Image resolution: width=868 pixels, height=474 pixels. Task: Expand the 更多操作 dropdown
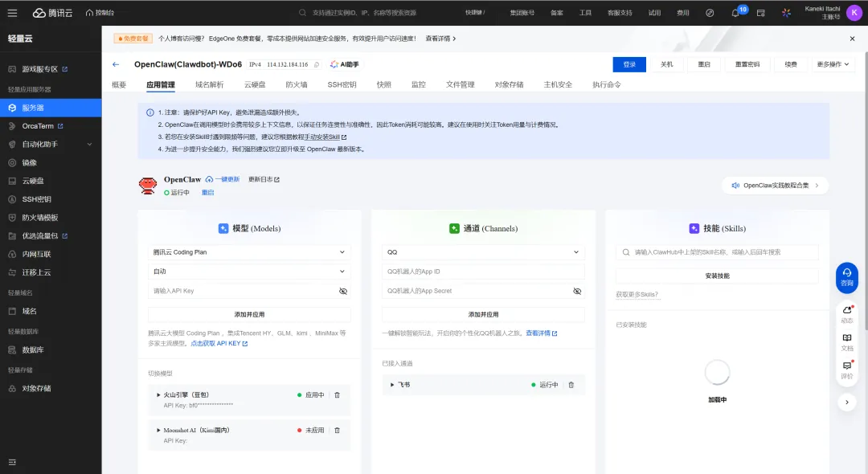[833, 64]
